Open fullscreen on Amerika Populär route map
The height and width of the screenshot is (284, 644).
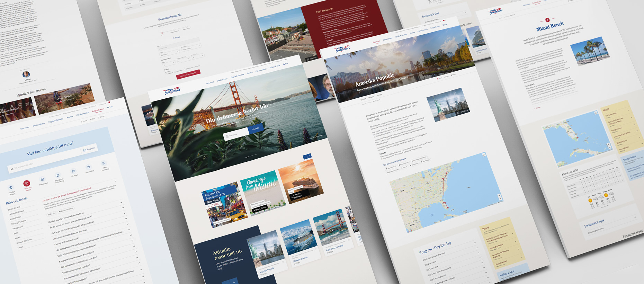coord(484,155)
